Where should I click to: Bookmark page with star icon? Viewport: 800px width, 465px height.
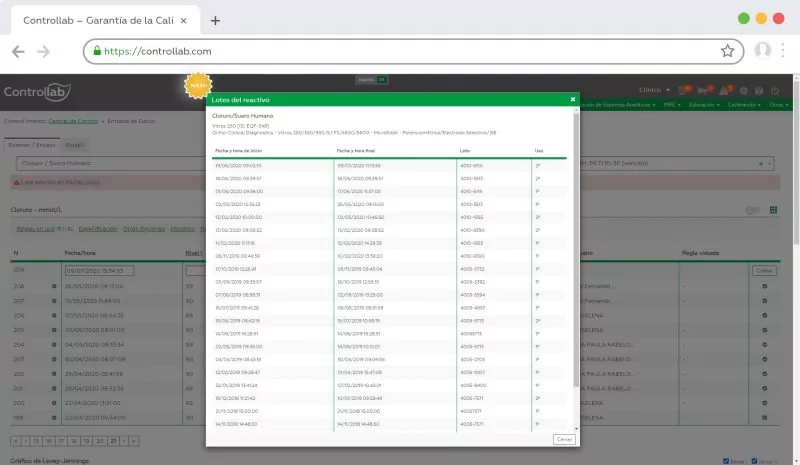tap(727, 51)
